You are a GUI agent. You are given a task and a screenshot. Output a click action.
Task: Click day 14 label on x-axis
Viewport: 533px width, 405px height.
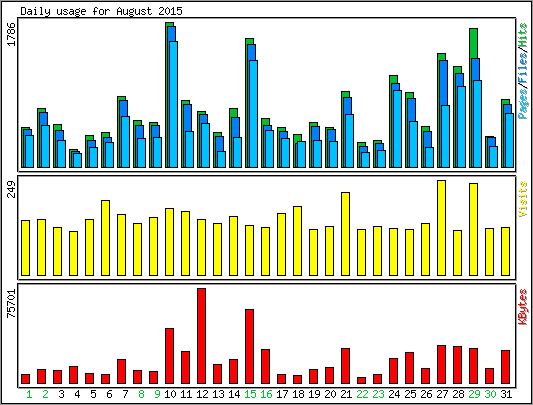pyautogui.click(x=234, y=394)
